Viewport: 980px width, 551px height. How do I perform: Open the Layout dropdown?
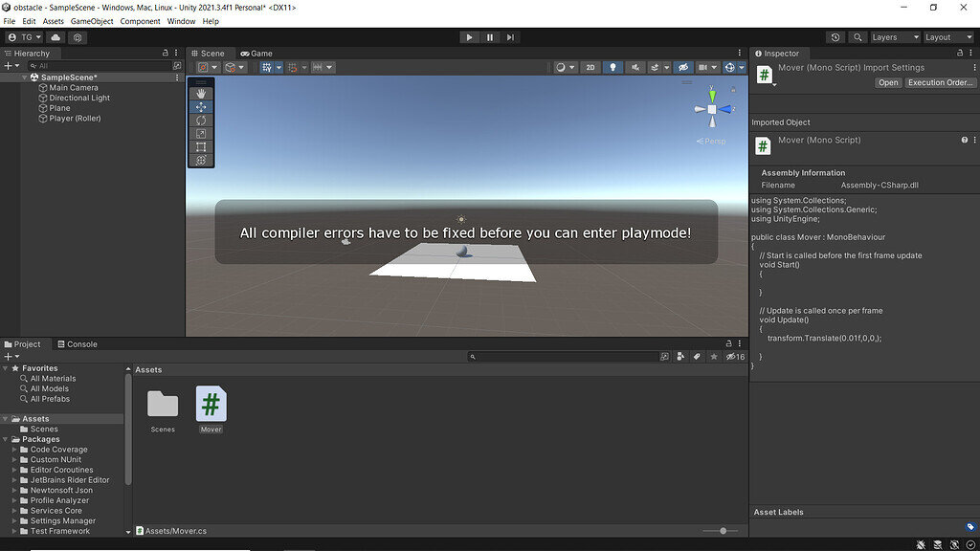click(947, 37)
